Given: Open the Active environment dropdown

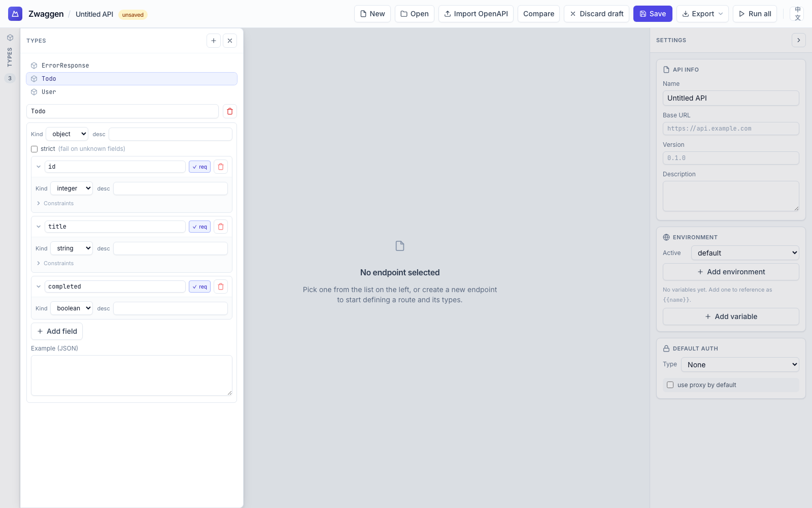Looking at the screenshot, I should pos(745,252).
